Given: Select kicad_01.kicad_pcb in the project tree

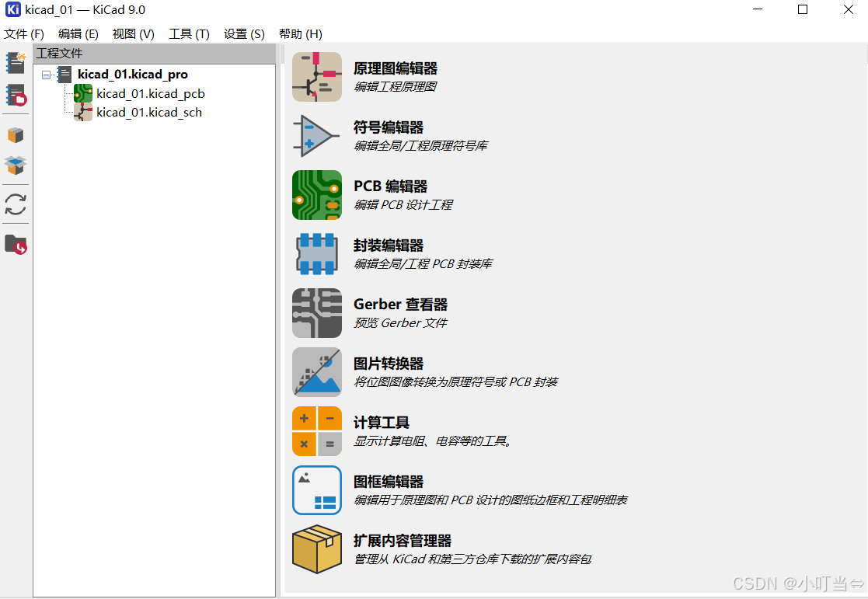Looking at the screenshot, I should point(151,93).
